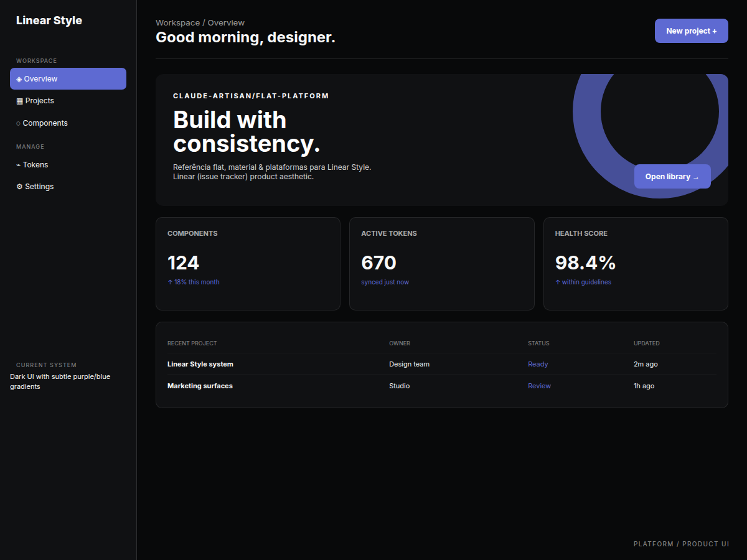Click the Ready status

point(538,364)
